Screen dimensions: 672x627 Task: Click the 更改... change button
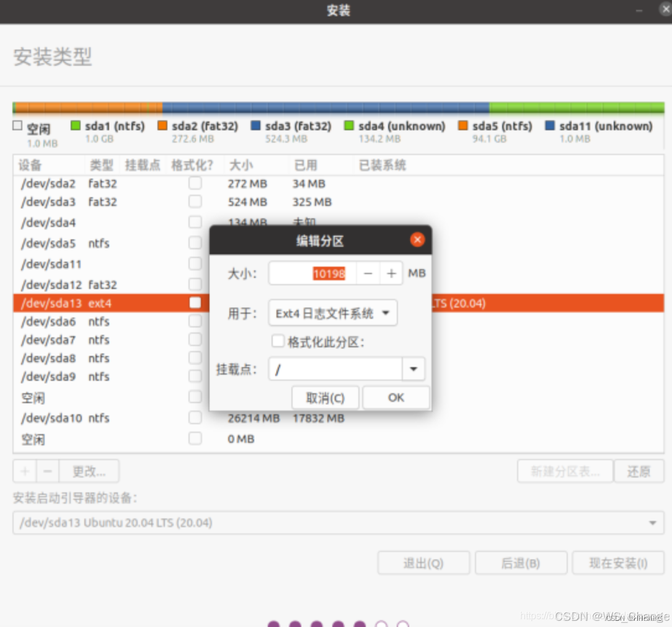(x=89, y=471)
